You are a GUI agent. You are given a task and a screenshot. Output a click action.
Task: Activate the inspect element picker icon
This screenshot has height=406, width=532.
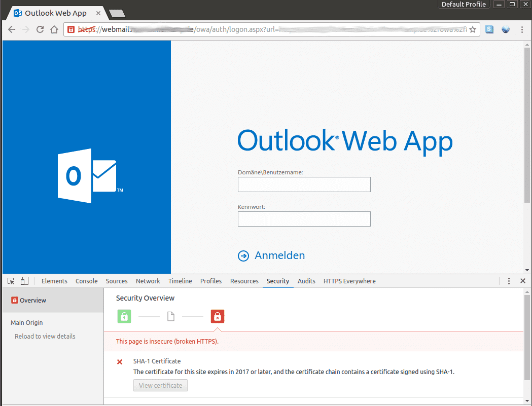pos(11,281)
